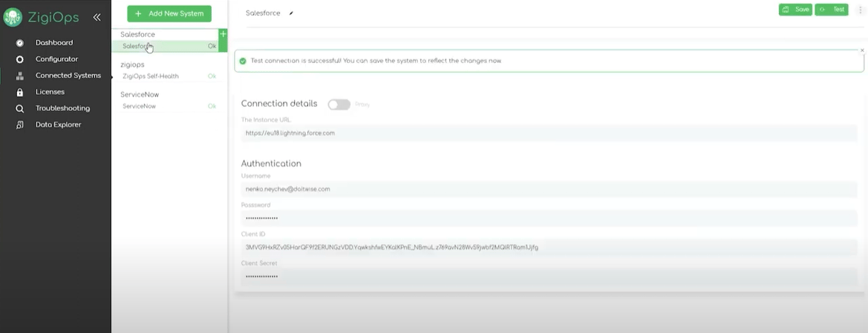Open the Troubleshooting menu item
The image size is (868, 333).
pyautogui.click(x=62, y=108)
